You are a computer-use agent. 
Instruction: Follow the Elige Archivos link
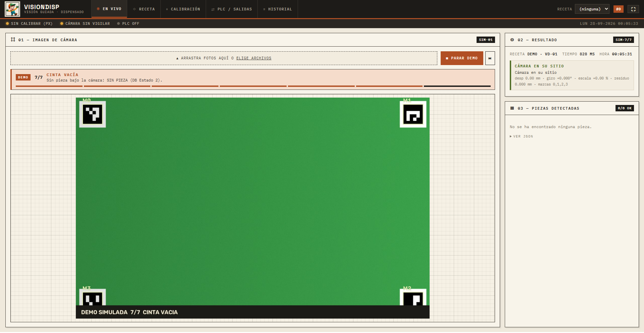click(x=254, y=58)
